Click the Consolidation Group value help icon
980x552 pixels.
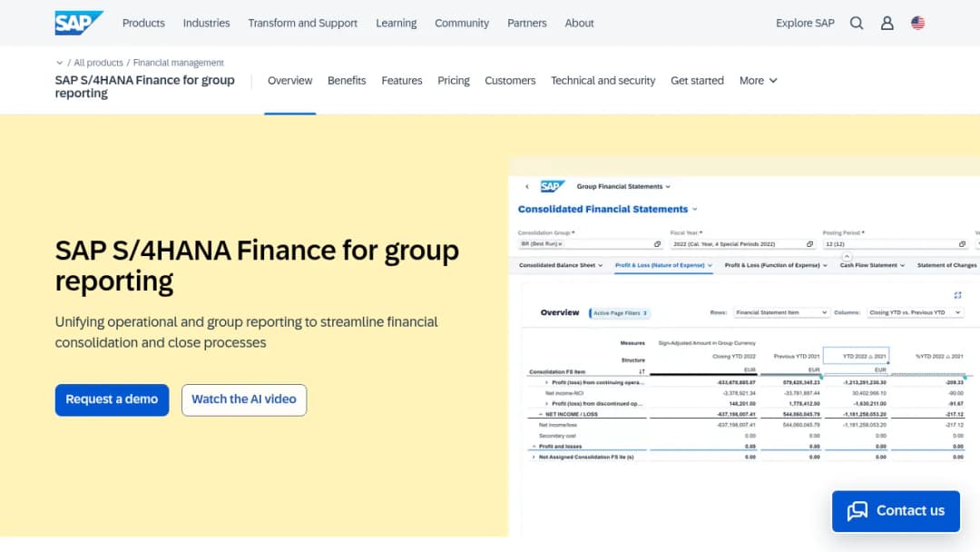tap(657, 244)
